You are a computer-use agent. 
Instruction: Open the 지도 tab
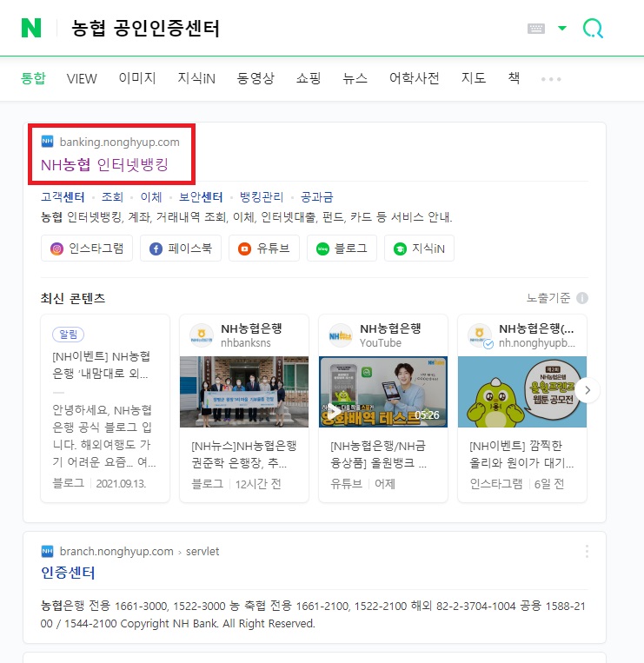click(473, 78)
